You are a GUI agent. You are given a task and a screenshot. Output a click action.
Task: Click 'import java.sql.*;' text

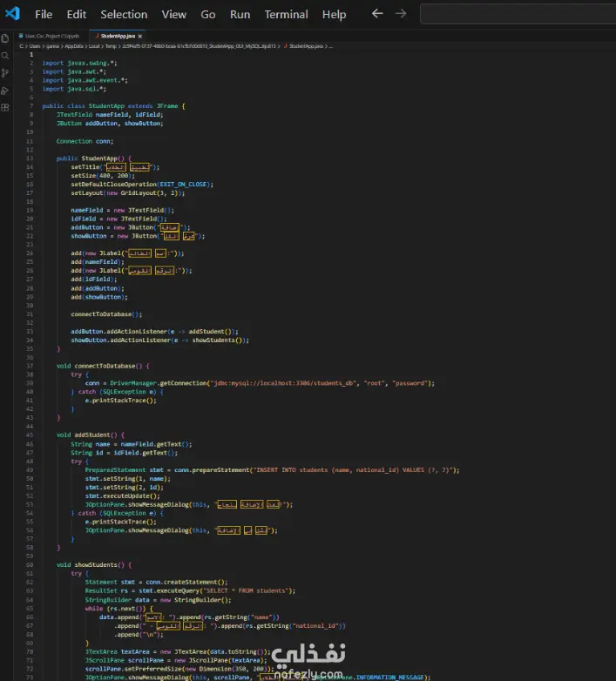click(x=74, y=89)
